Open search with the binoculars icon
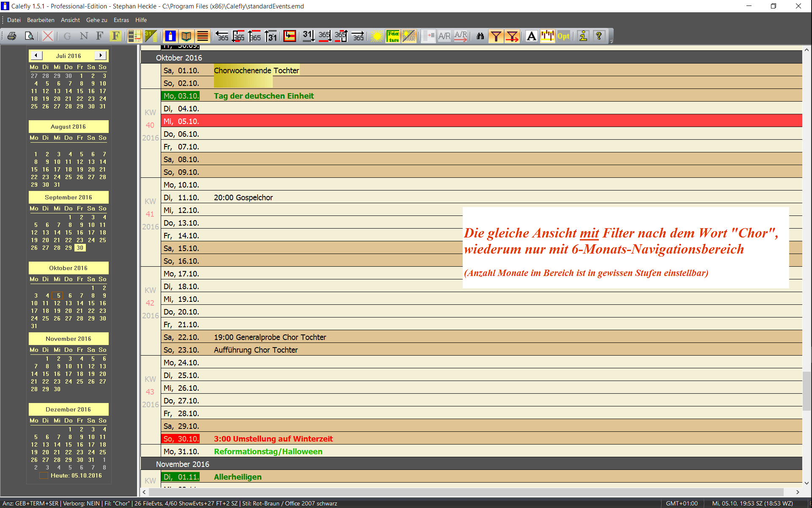Viewport: 812px width, 508px height. click(x=480, y=36)
